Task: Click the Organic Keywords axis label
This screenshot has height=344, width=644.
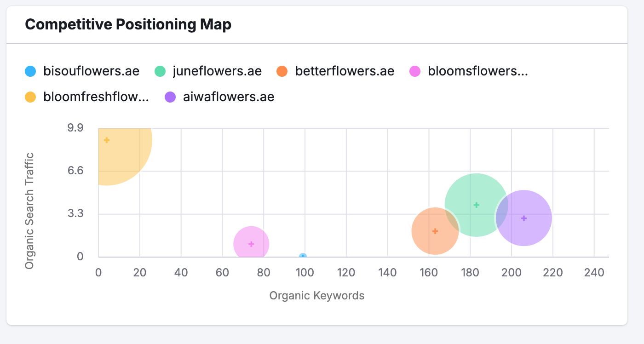Action: (317, 296)
